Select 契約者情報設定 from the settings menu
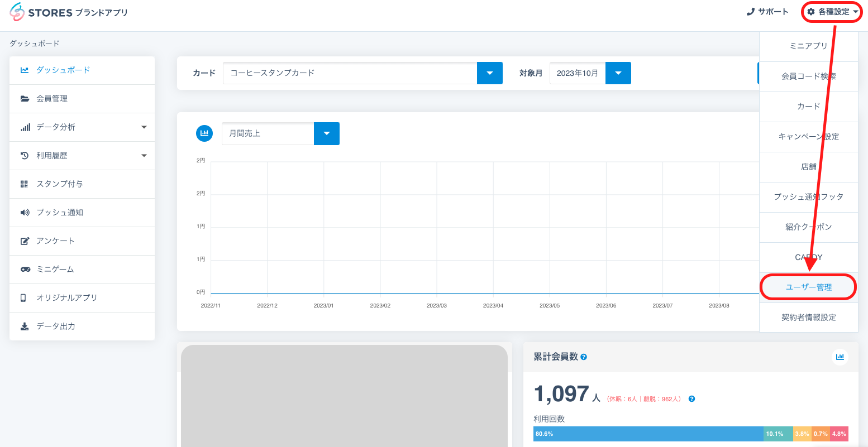 (x=808, y=318)
